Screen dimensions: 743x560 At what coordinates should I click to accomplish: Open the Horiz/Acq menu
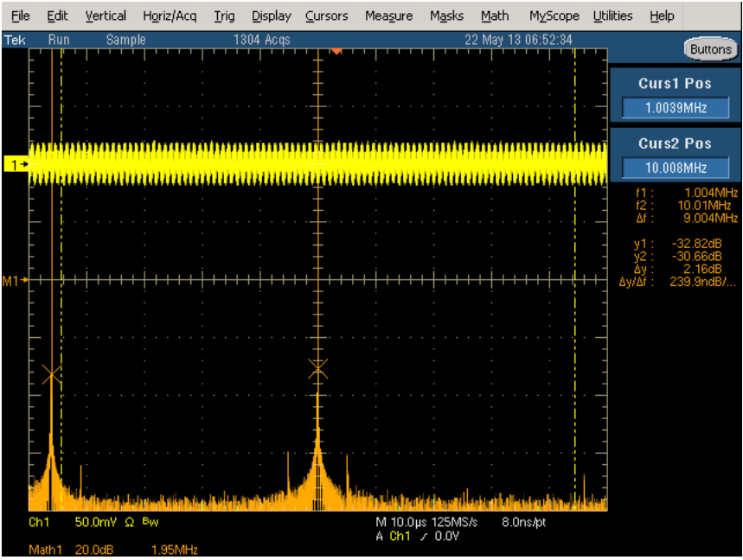click(170, 16)
